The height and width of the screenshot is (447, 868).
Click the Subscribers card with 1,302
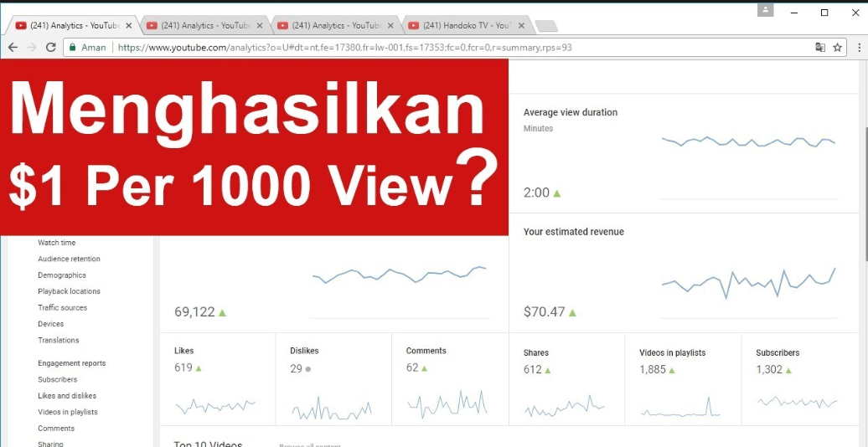pos(800,379)
